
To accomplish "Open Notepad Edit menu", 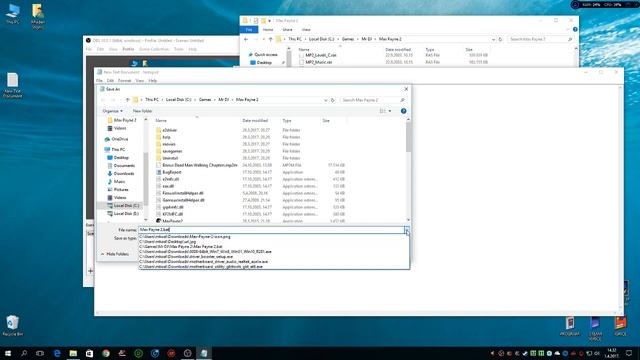I will (x=110, y=81).
